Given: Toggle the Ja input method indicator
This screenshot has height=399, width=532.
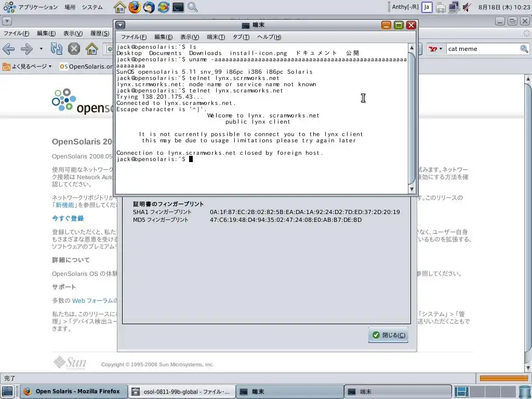Looking at the screenshot, I should 427,7.
